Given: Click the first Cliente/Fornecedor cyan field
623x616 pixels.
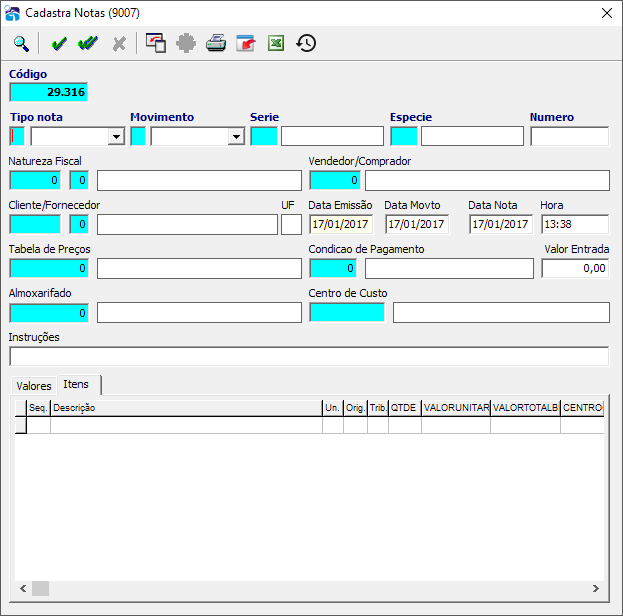Looking at the screenshot, I should (x=35, y=224).
